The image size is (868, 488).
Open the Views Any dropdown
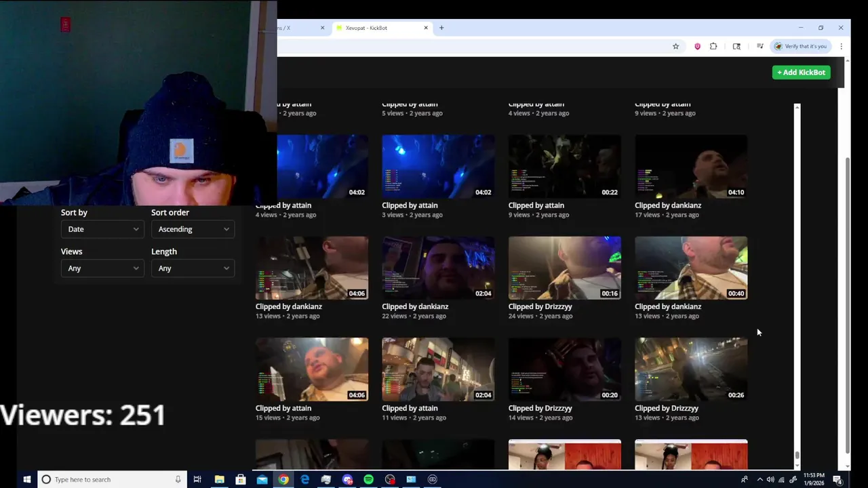(102, 268)
